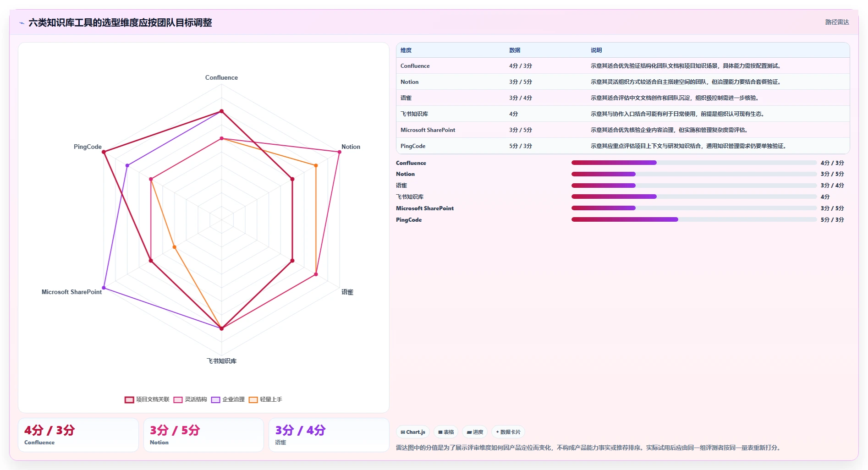868x470 pixels.
Task: Select the 数据卡片 chip
Action: pyautogui.click(x=508, y=432)
